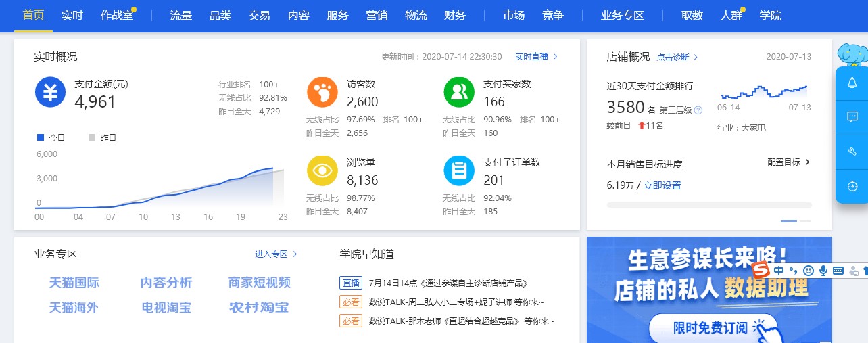Click the microphone voice input icon
Image resolution: width=868 pixels, height=343 pixels.
pos(823,271)
